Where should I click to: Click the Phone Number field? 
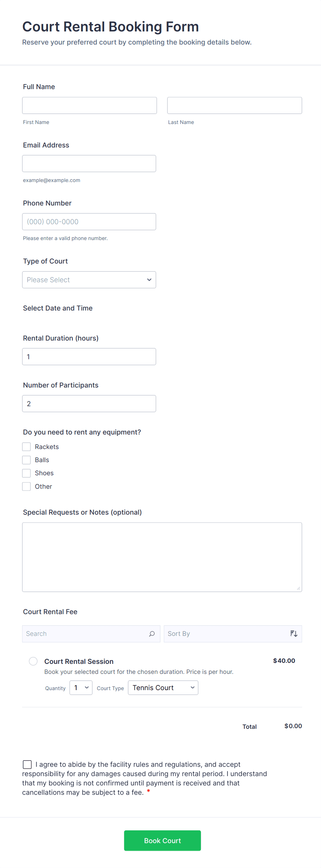click(x=89, y=222)
